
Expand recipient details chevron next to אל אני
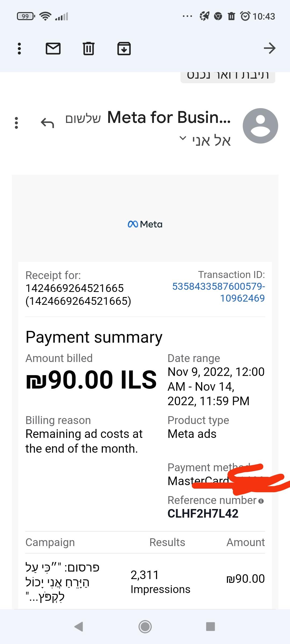182,138
